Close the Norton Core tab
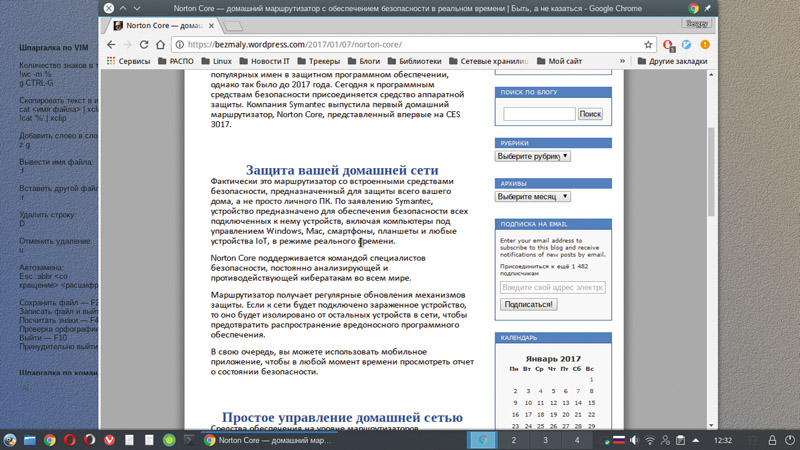800x450 pixels. 211,26
